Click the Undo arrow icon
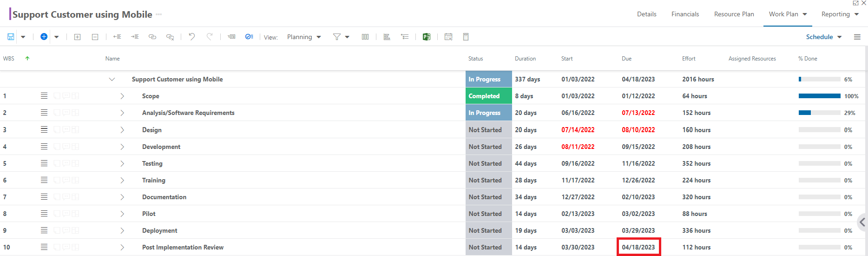868x256 pixels. [191, 37]
